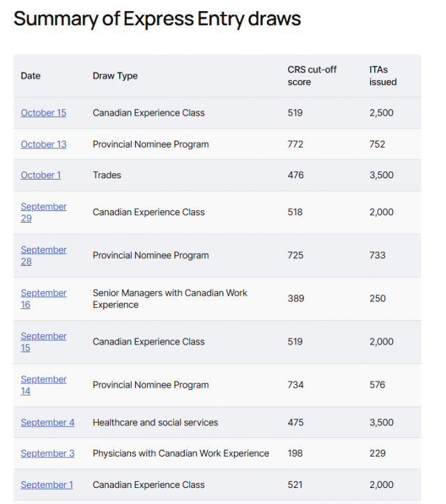The width and height of the screenshot is (446, 504).
Task: Click the 'Summary of Express Entry draws' heading
Action: pos(157,19)
